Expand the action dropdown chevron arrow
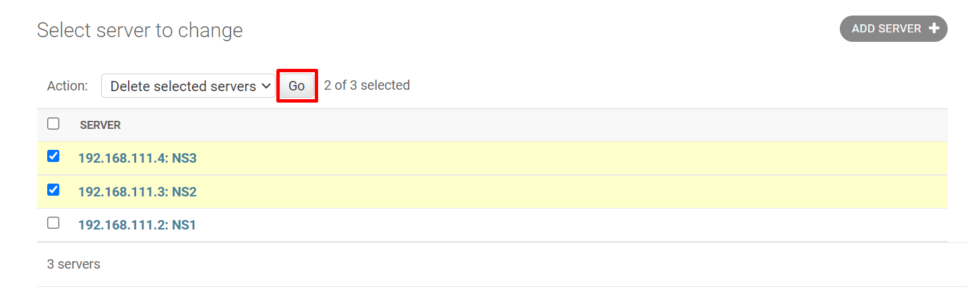Viewport: 980px width, 299px height. [266, 86]
